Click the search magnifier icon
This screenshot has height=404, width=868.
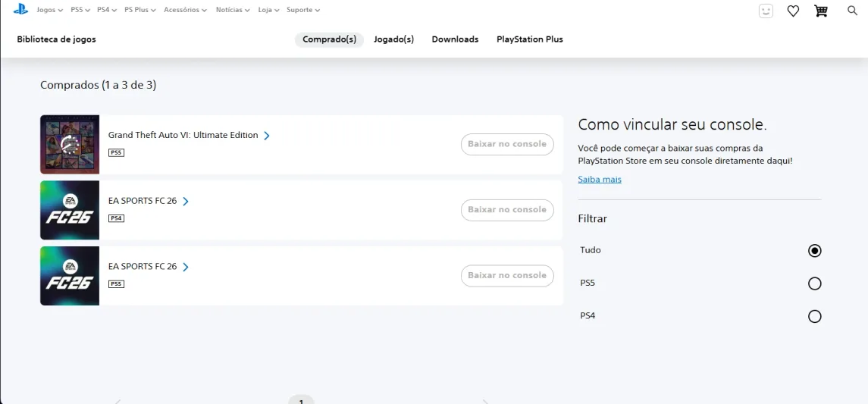coord(852,10)
